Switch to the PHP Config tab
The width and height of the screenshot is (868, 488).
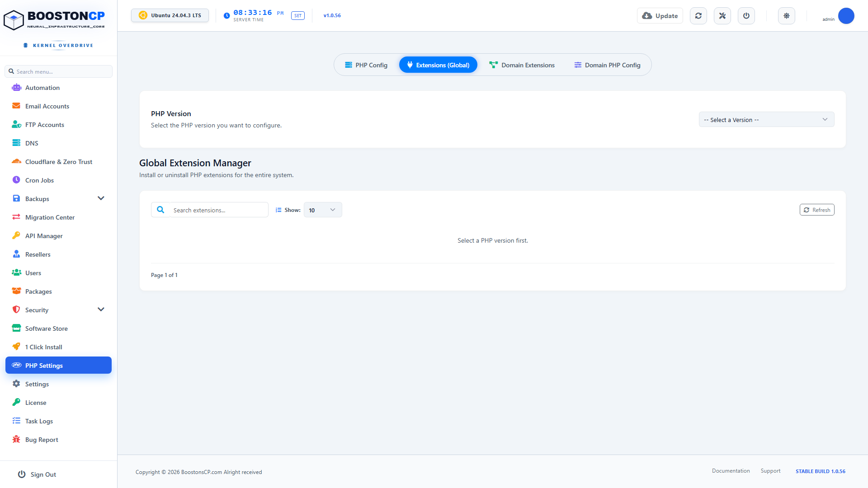click(366, 65)
